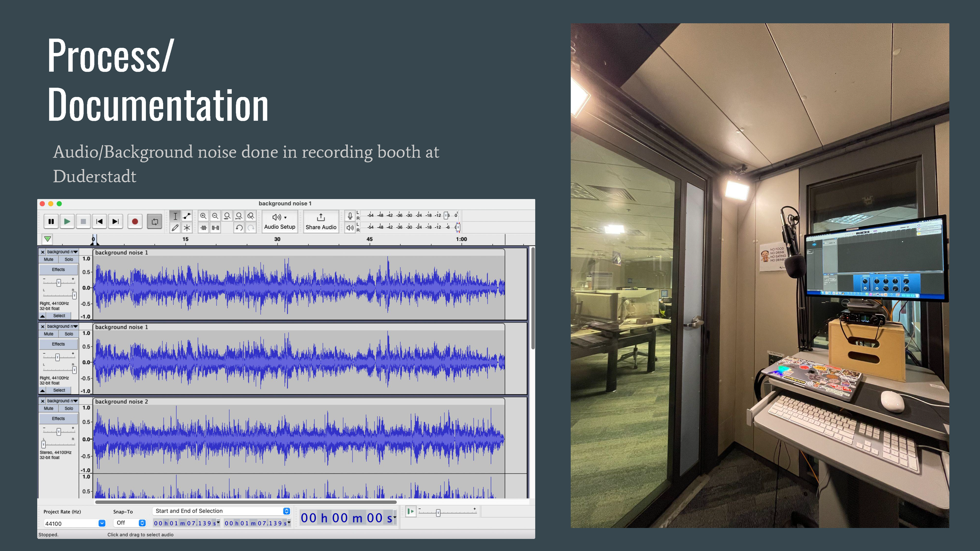Select the Envelope tool
Image resolution: width=980 pixels, height=551 pixels.
(x=187, y=216)
